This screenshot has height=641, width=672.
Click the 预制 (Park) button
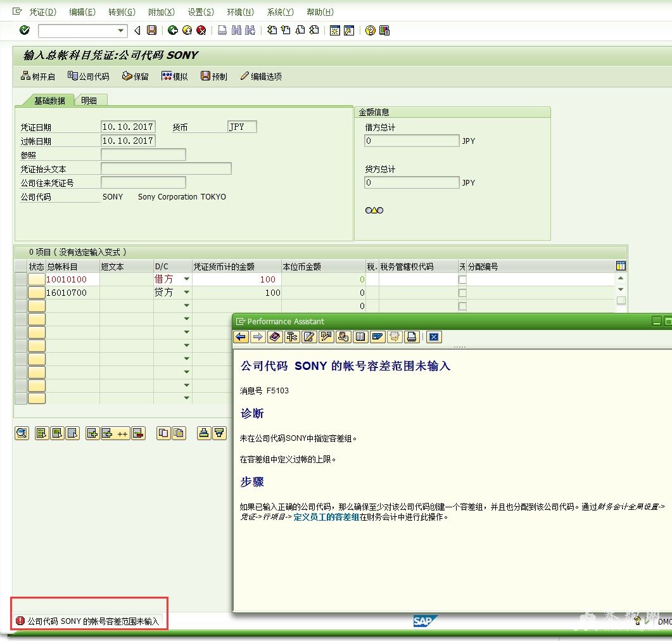(214, 76)
